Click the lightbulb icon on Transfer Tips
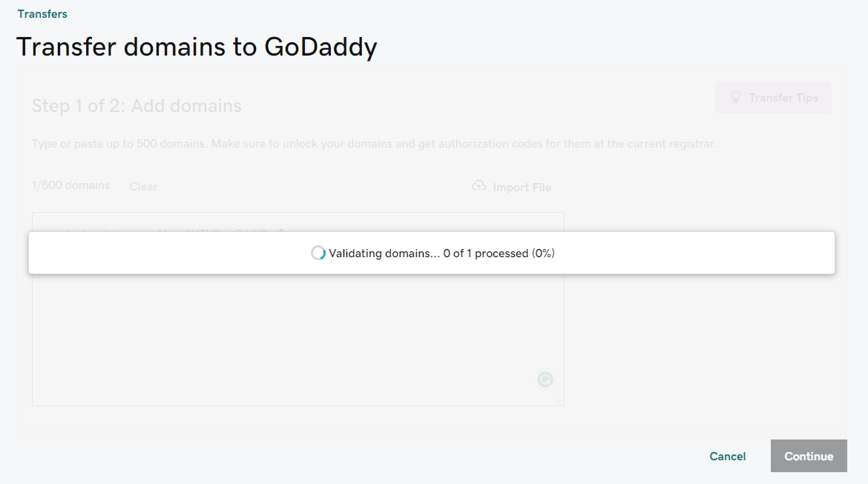 736,97
